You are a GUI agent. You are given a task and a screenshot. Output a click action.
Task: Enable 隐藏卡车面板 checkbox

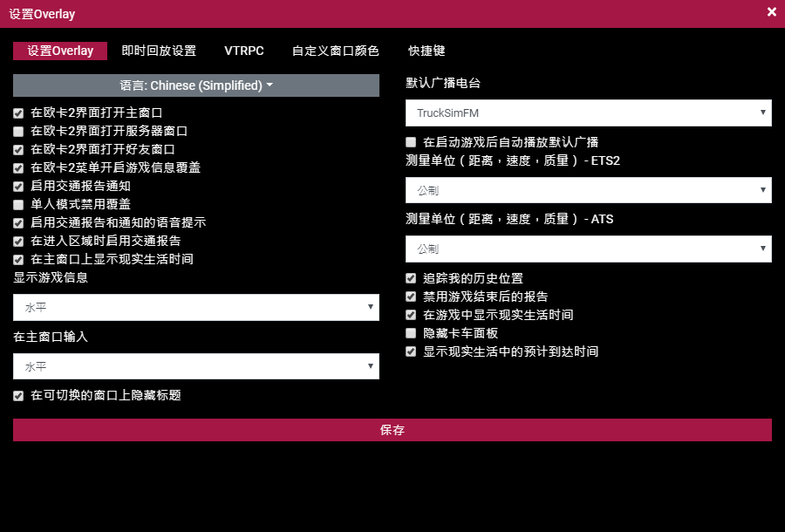pos(411,333)
